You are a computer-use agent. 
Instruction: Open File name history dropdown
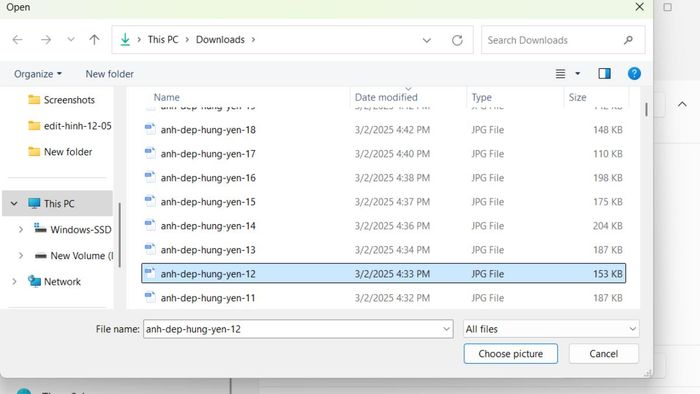tap(446, 329)
